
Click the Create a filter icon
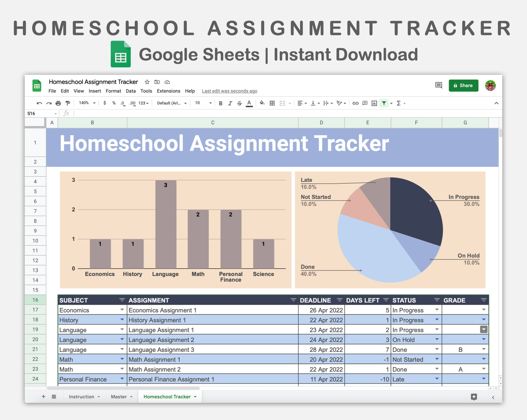point(384,103)
